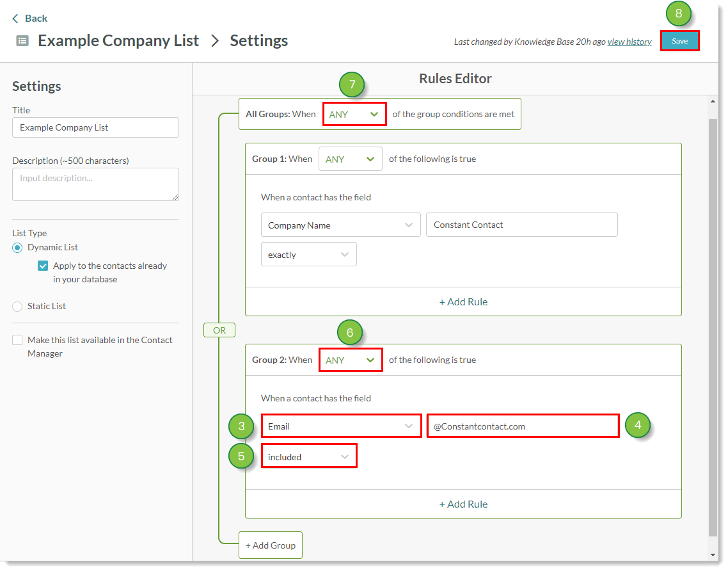Select the Dynamic List radio button
The image size is (728, 571).
click(x=17, y=248)
